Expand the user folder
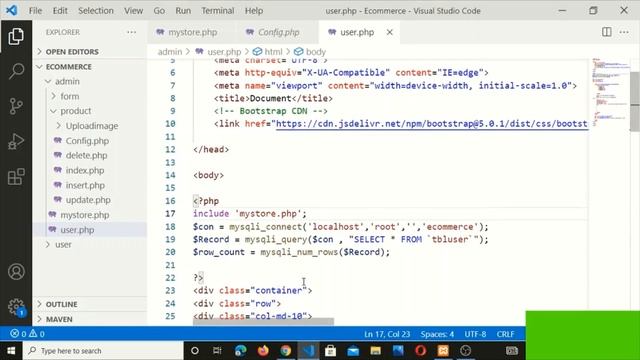The image size is (640, 360). [89, 244]
